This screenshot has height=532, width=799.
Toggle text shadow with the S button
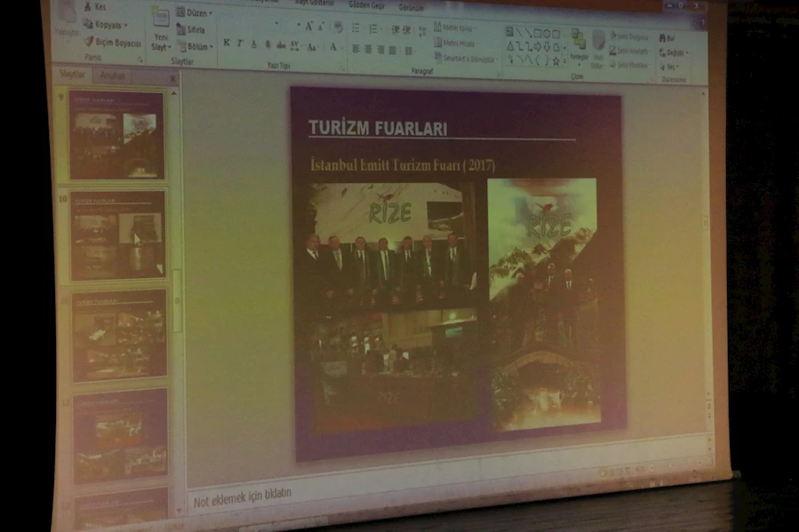coord(267,44)
